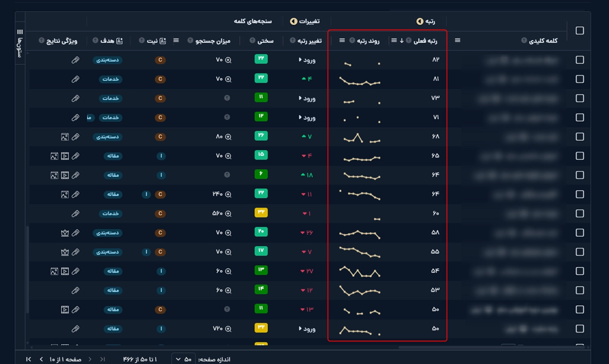Click the yellow difficulty badge ۳۲ in rank 60 row
Viewport: 609px width, 364px height.
pyautogui.click(x=261, y=213)
